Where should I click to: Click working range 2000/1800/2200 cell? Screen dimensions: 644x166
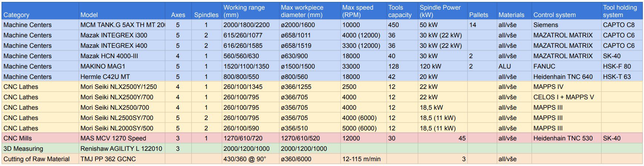click(x=250, y=25)
